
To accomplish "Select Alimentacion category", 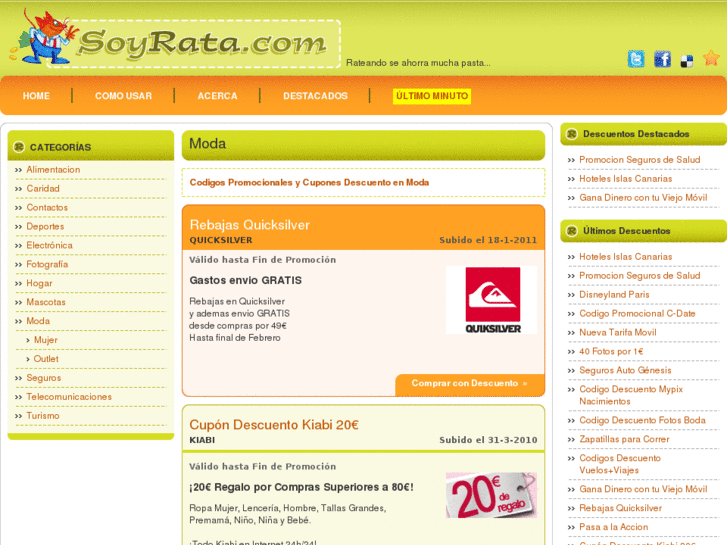I will click(x=53, y=170).
